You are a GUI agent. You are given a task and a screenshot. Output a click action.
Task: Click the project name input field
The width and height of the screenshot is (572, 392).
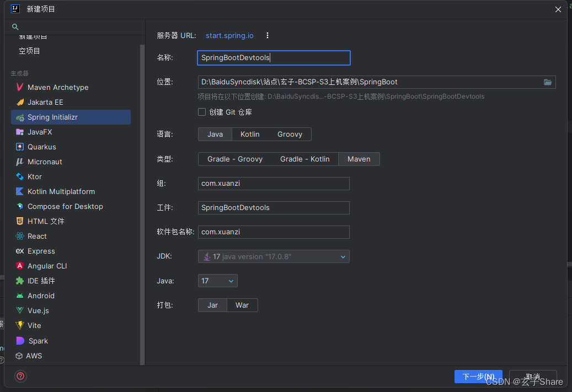pos(274,58)
